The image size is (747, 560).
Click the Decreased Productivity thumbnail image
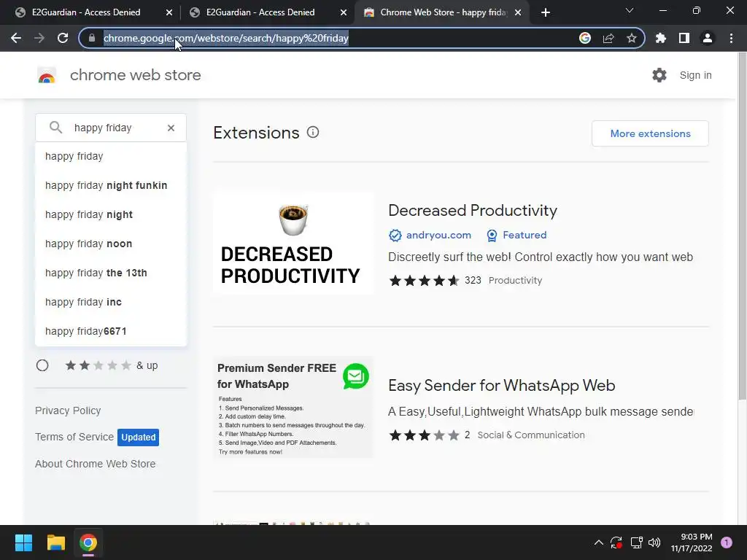click(293, 243)
